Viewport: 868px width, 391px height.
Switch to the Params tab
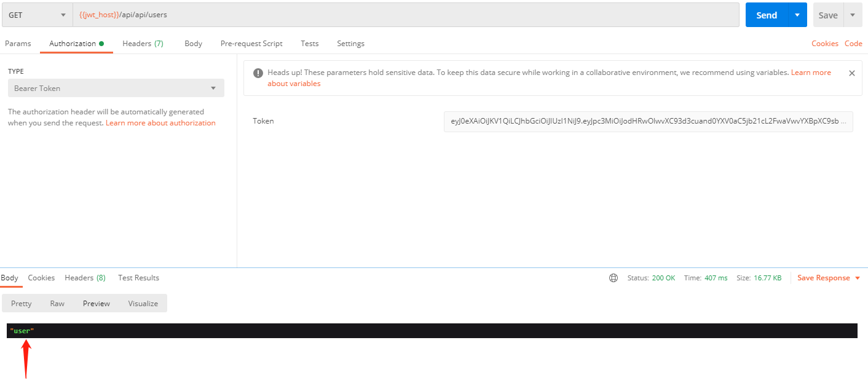coord(18,44)
